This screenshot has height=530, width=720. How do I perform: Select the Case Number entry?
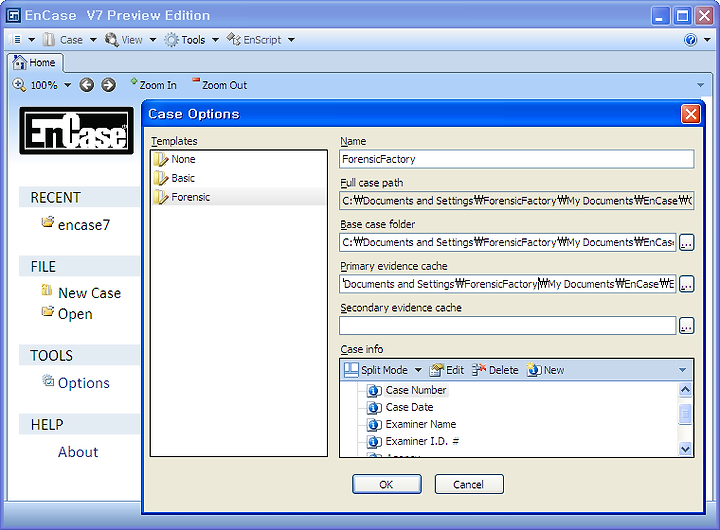point(416,390)
